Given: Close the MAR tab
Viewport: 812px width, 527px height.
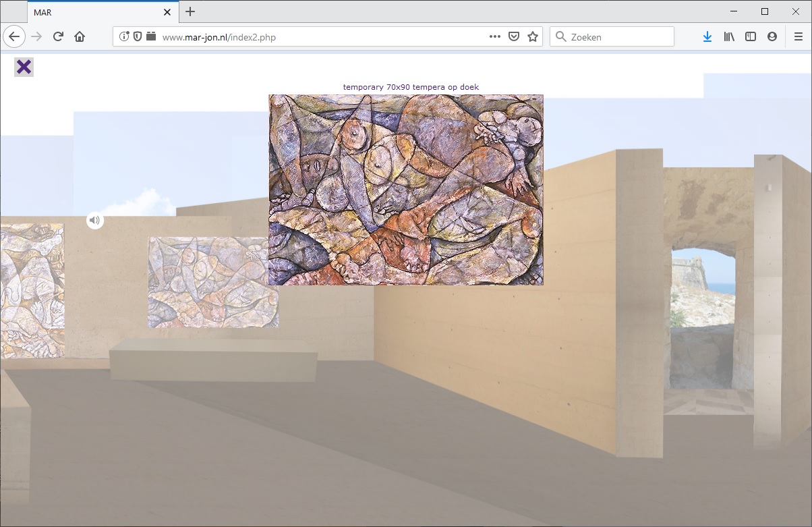Looking at the screenshot, I should pos(167,11).
